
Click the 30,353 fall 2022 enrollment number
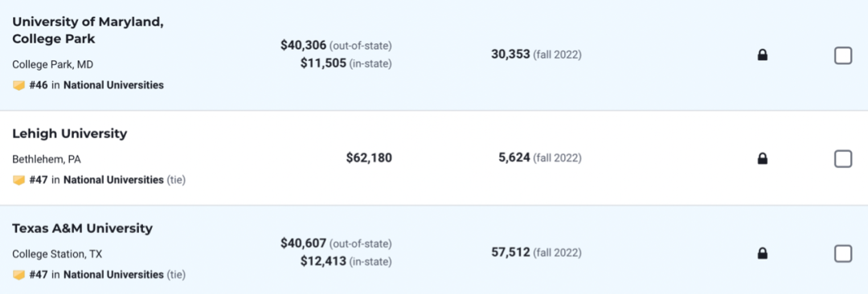(510, 55)
